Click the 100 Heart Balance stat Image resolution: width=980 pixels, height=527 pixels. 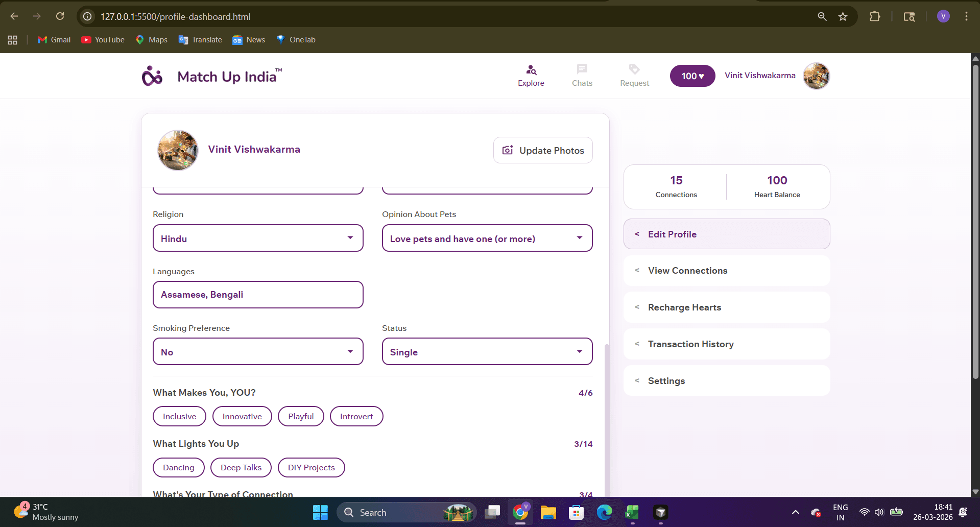(777, 186)
